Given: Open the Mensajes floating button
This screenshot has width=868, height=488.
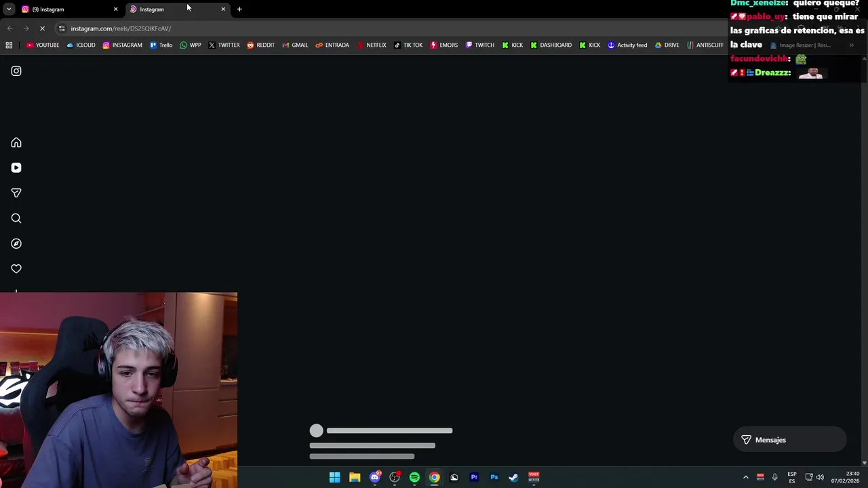Looking at the screenshot, I should [x=790, y=440].
